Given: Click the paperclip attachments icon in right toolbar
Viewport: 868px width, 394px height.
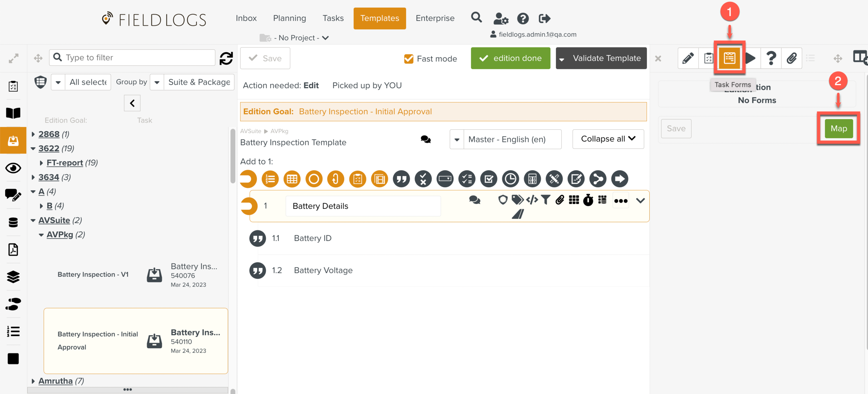Looking at the screenshot, I should (792, 58).
